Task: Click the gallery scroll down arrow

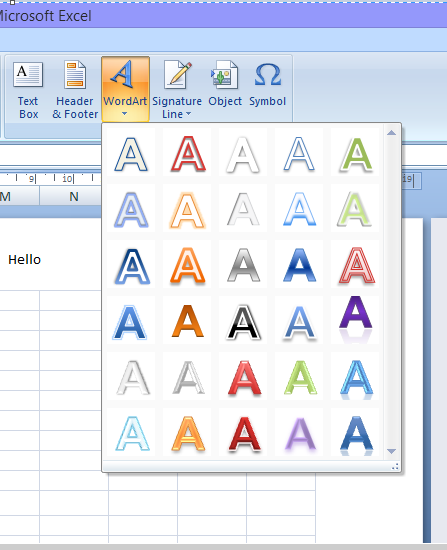Action: tap(392, 451)
